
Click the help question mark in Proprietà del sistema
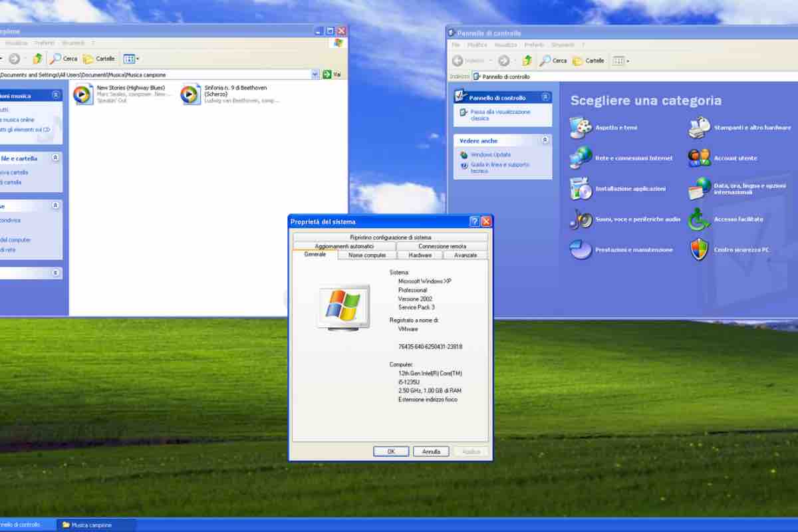(474, 221)
